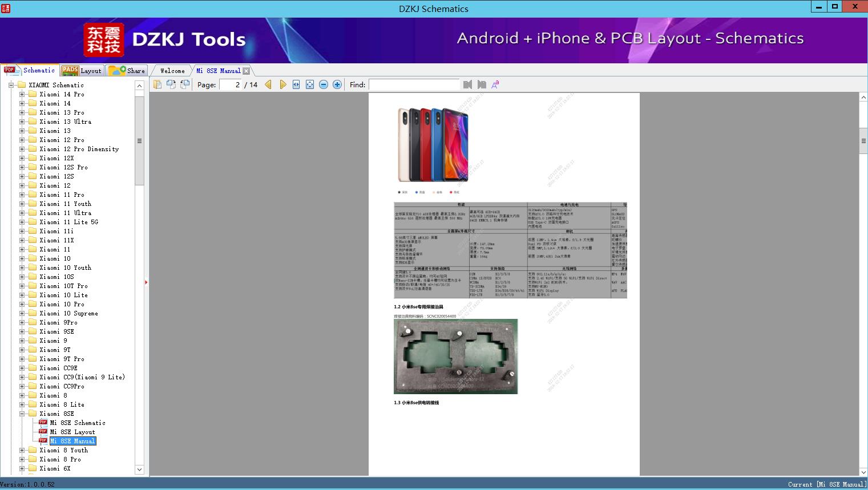This screenshot has width=868, height=490.
Task: Click the copy pages icon in toolbar
Action: click(x=158, y=84)
